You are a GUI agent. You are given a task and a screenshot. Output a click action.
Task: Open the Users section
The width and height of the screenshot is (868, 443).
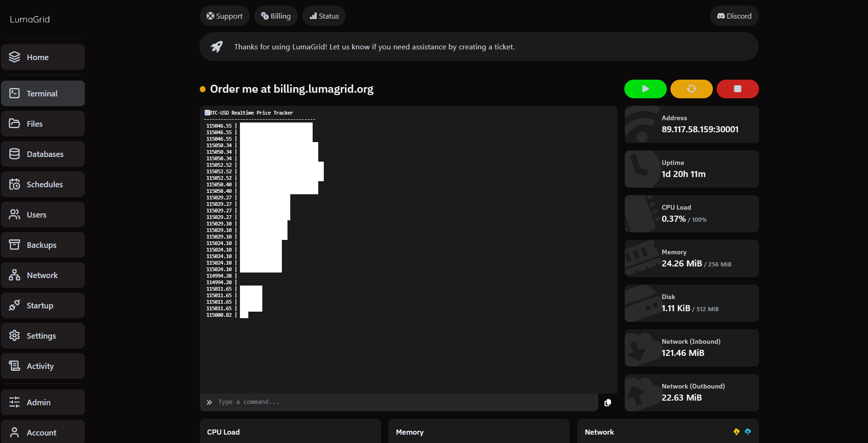pyautogui.click(x=43, y=215)
